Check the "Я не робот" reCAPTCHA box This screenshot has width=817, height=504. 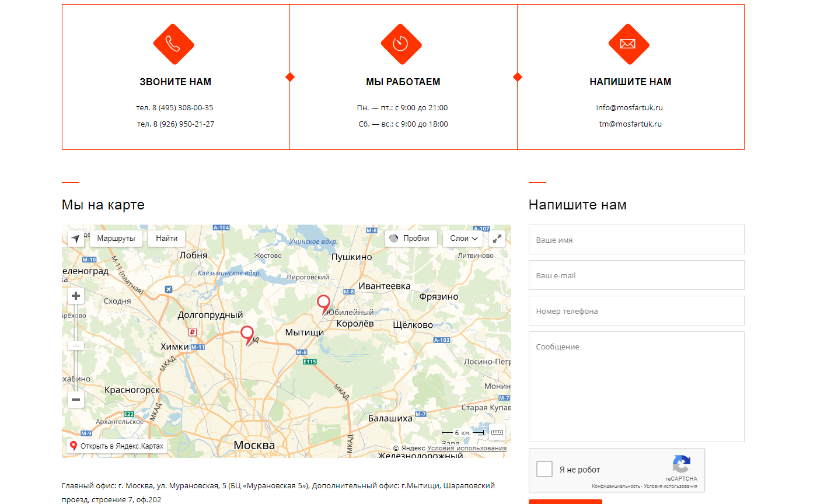544,469
